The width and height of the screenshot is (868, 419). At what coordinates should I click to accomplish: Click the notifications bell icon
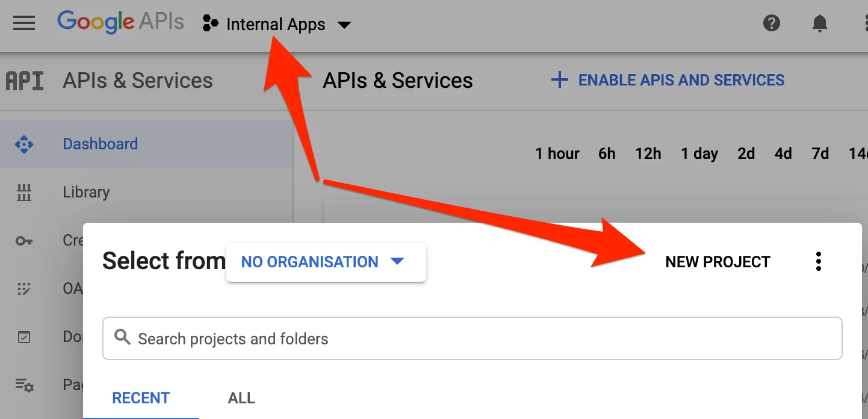click(819, 23)
